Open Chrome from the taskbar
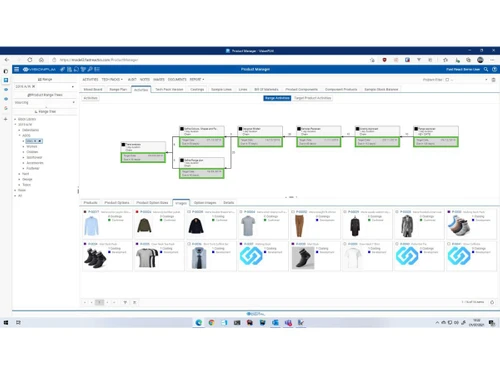The width and height of the screenshot is (500, 375). click(211, 322)
